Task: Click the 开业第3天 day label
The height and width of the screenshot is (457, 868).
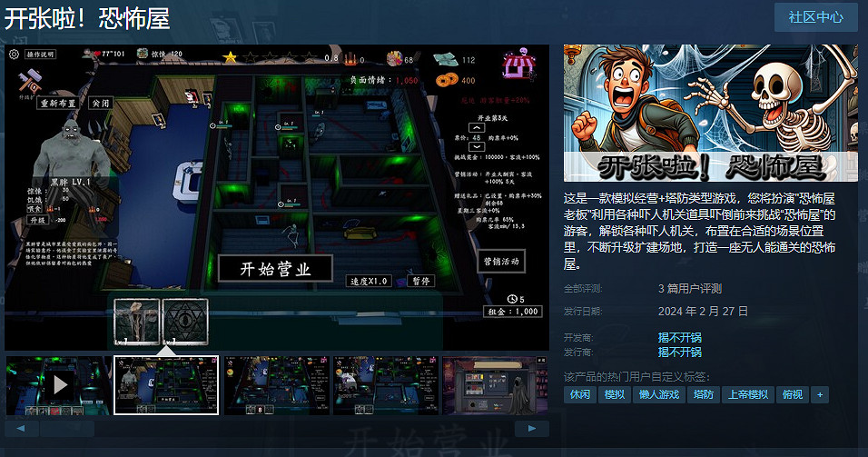Action: click(491, 118)
